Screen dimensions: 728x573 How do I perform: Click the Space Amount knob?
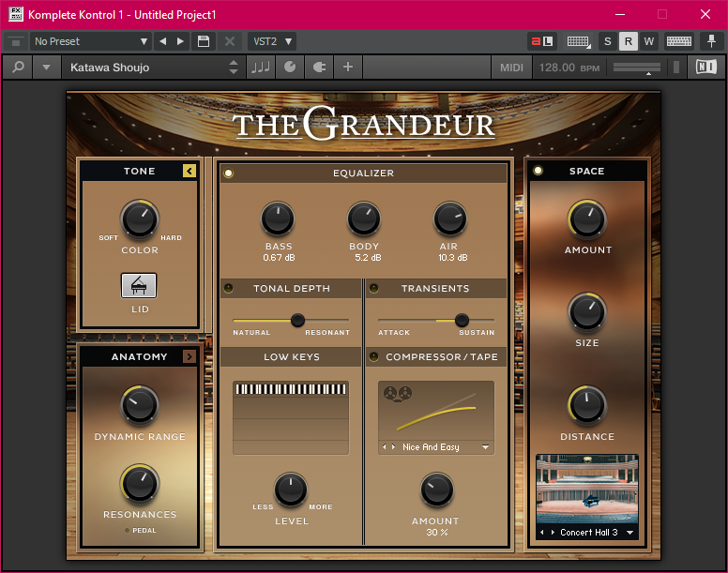coord(587,219)
